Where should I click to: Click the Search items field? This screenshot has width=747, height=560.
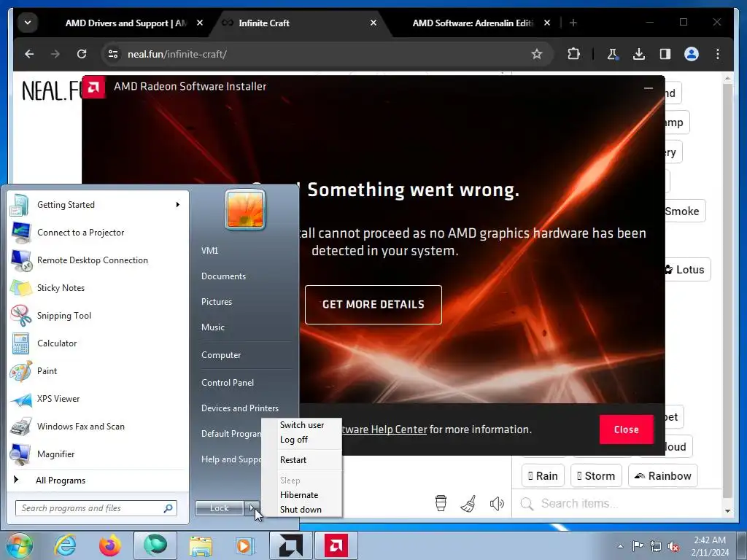[617, 503]
